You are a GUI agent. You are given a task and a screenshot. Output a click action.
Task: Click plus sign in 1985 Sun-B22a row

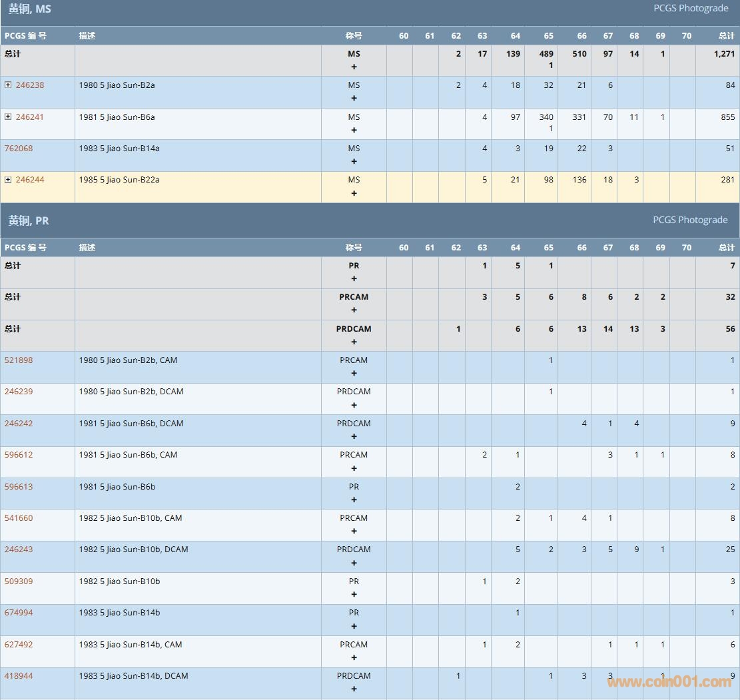point(354,193)
